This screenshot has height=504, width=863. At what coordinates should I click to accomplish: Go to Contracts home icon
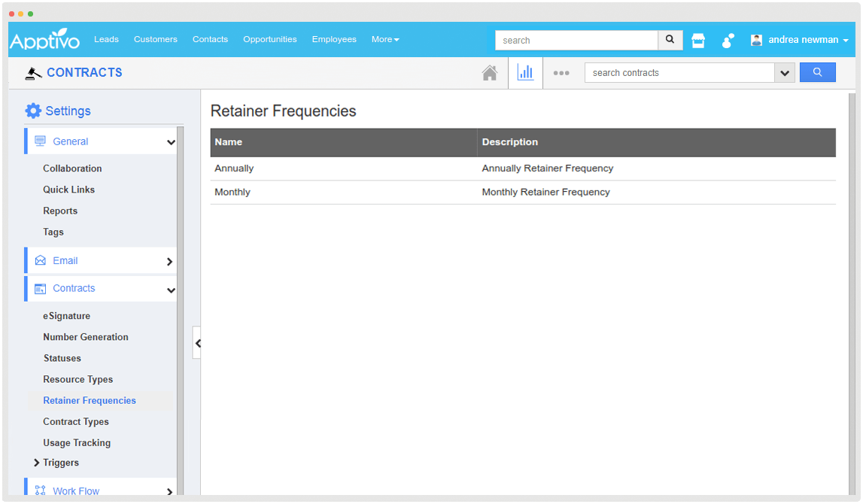coord(490,73)
